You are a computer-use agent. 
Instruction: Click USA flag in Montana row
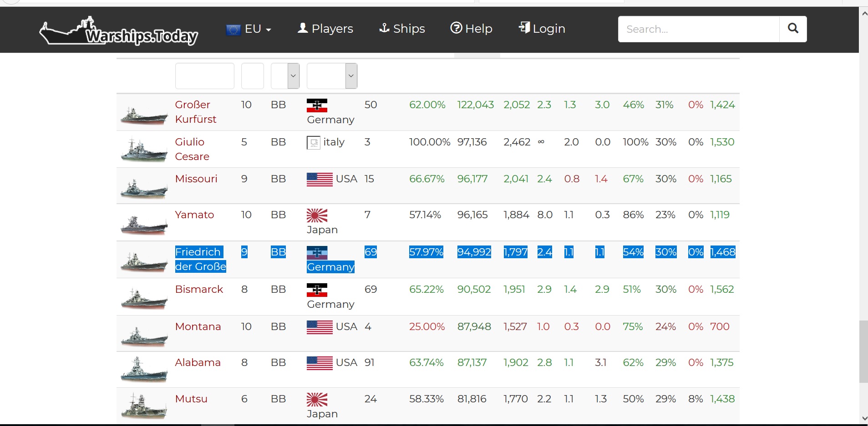coord(320,327)
